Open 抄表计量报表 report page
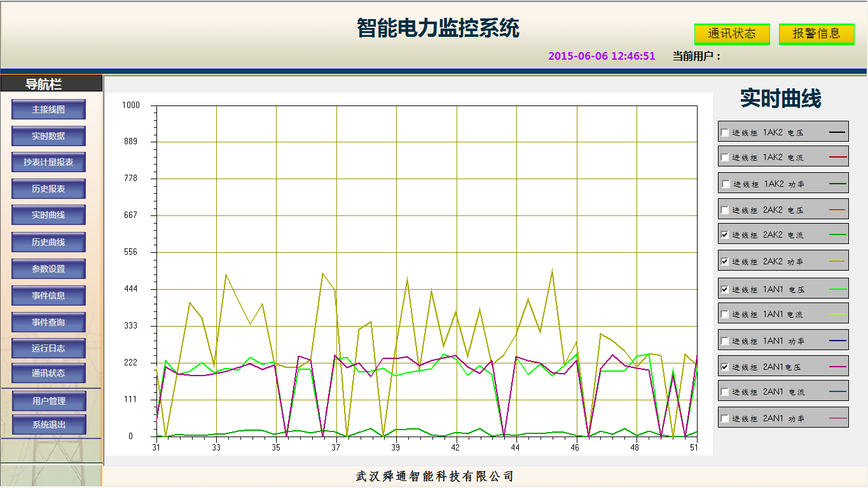The height and width of the screenshot is (488, 868). (48, 162)
